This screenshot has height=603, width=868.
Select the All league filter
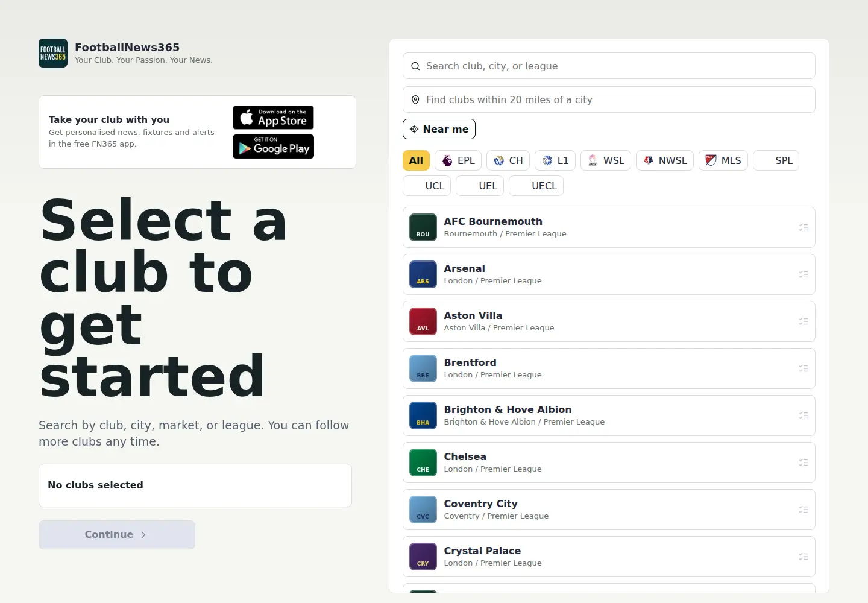click(416, 160)
